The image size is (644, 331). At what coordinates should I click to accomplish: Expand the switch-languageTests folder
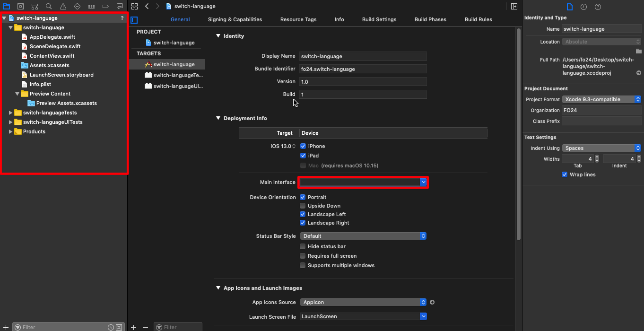(x=11, y=113)
